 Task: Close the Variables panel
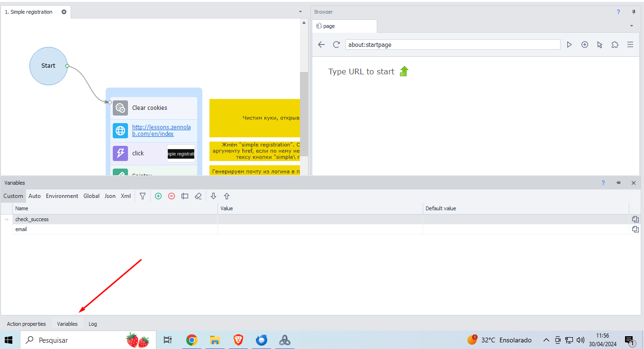[x=634, y=183]
